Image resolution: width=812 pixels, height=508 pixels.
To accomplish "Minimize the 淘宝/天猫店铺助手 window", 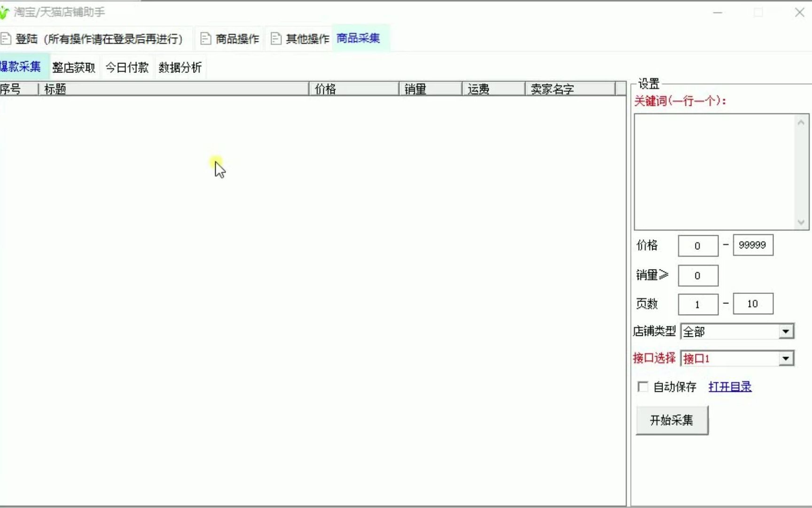I will (718, 13).
